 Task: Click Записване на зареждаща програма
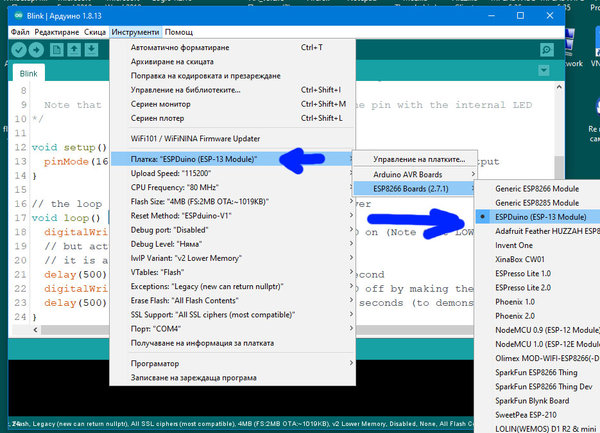click(x=233, y=378)
